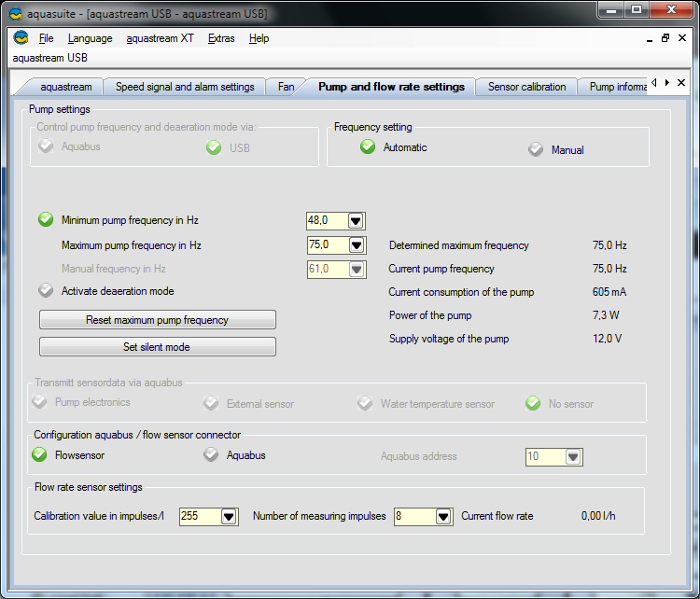This screenshot has width=700, height=599.
Task: Select Automatic frequency setting
Action: pos(393,147)
